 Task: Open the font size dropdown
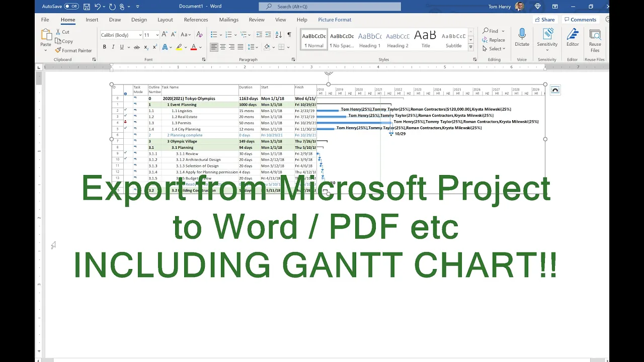pos(157,35)
